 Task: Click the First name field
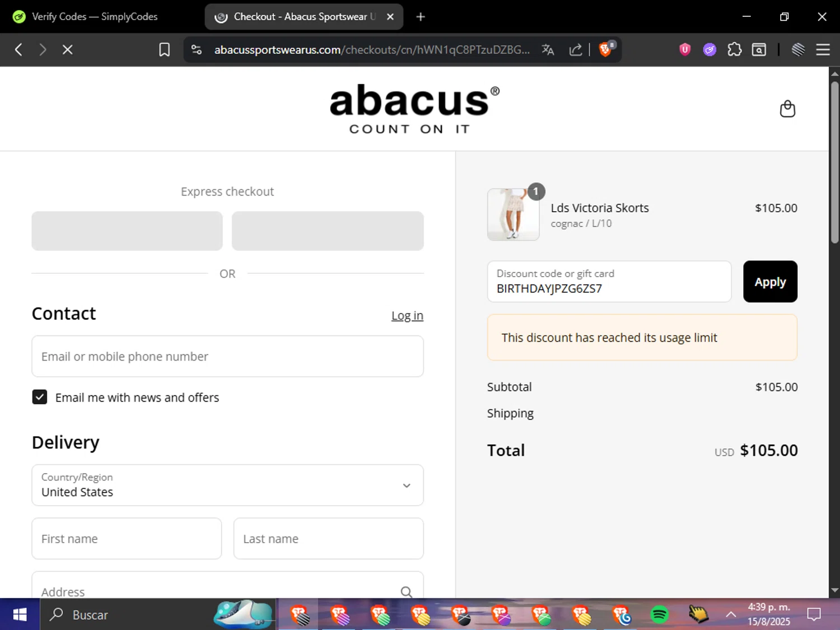pos(127,538)
